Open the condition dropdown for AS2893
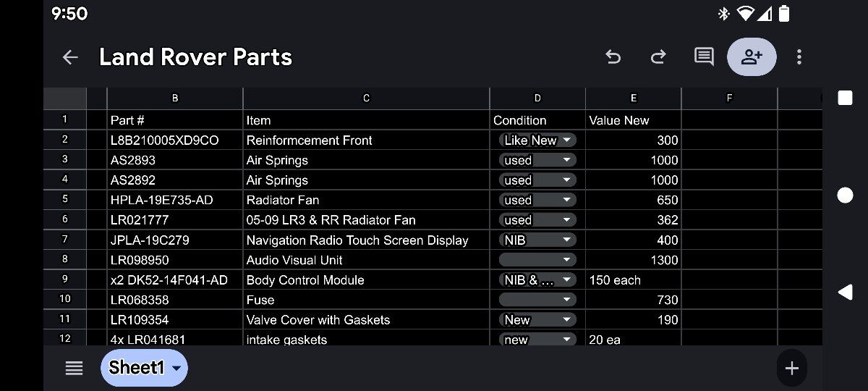Viewport: 868px width, 391px height. 537,160
